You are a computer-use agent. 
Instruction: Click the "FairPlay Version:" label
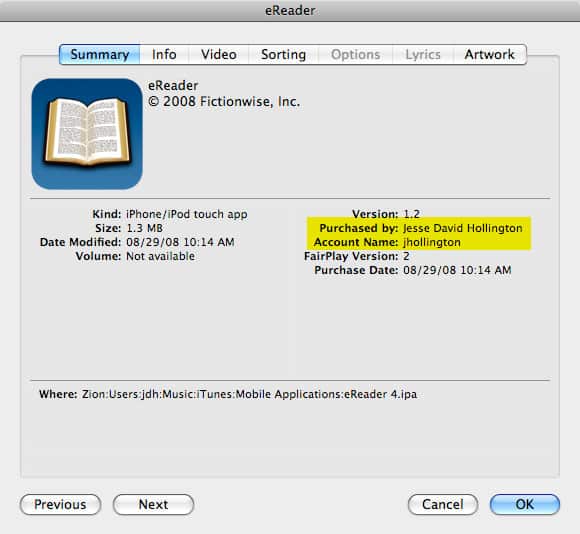351,256
